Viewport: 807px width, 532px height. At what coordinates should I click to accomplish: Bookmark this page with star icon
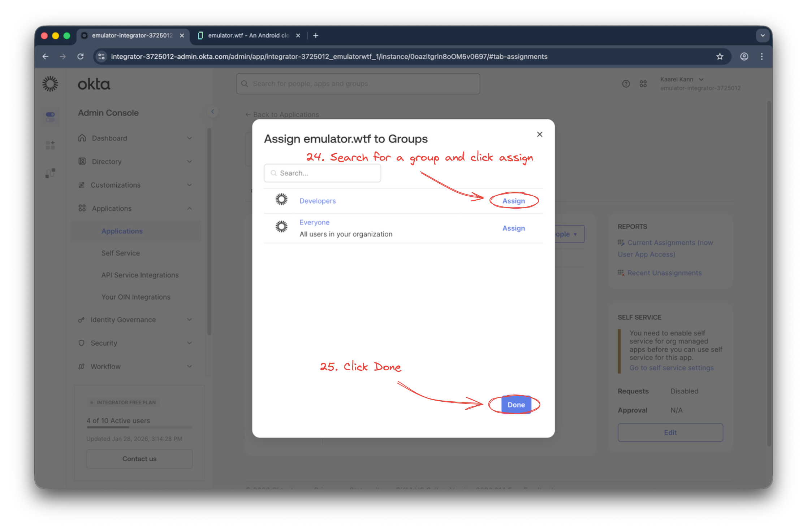pos(720,57)
